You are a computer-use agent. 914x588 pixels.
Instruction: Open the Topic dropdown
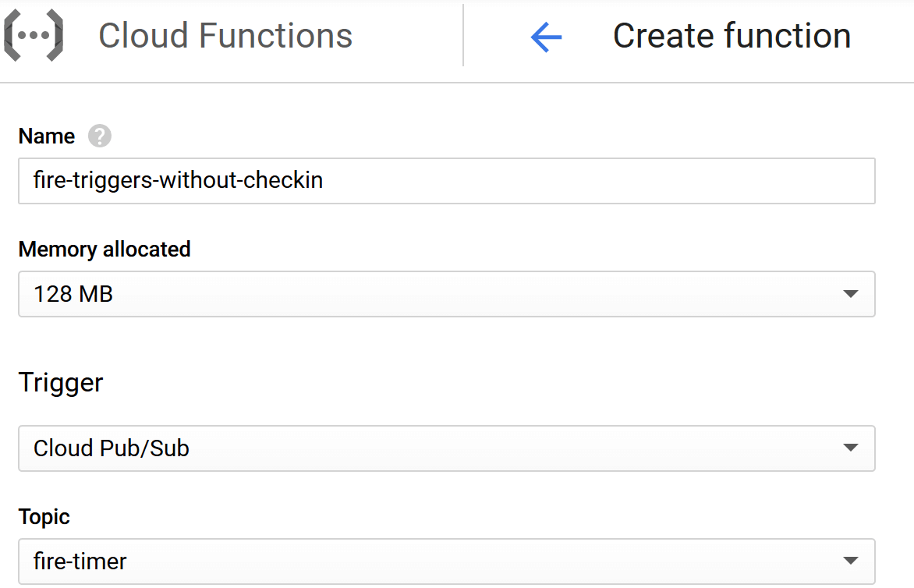pos(446,561)
